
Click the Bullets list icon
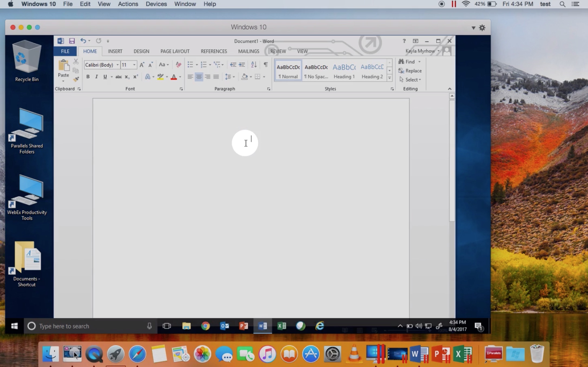(x=190, y=65)
